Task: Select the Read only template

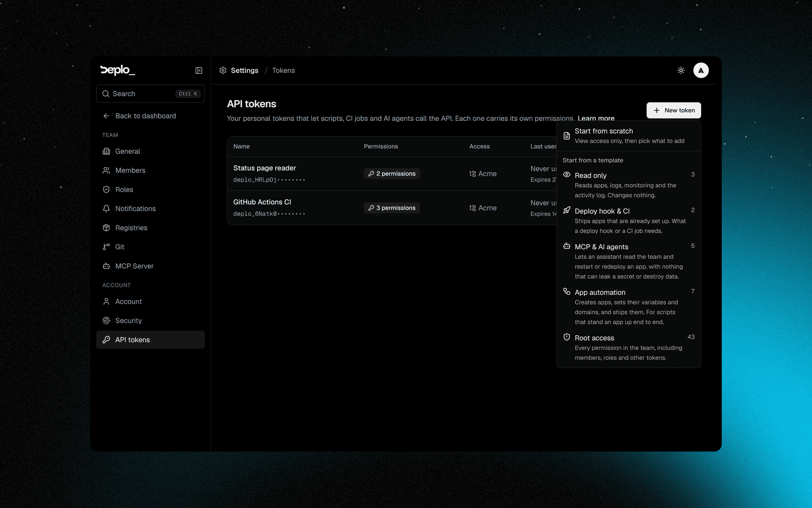Action: [629, 185]
